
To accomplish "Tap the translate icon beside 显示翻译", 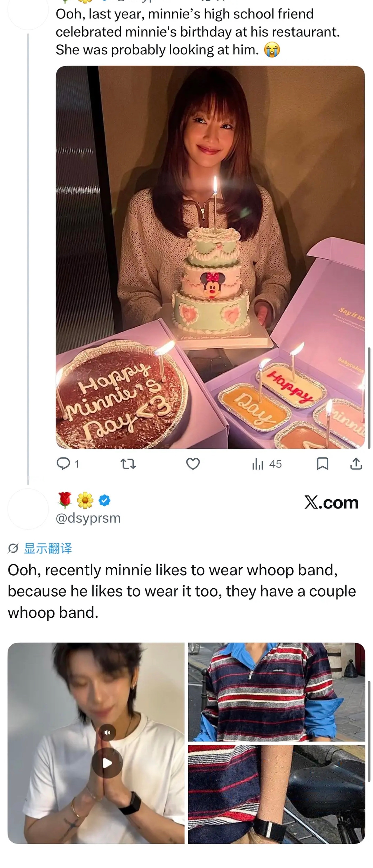I will [13, 548].
